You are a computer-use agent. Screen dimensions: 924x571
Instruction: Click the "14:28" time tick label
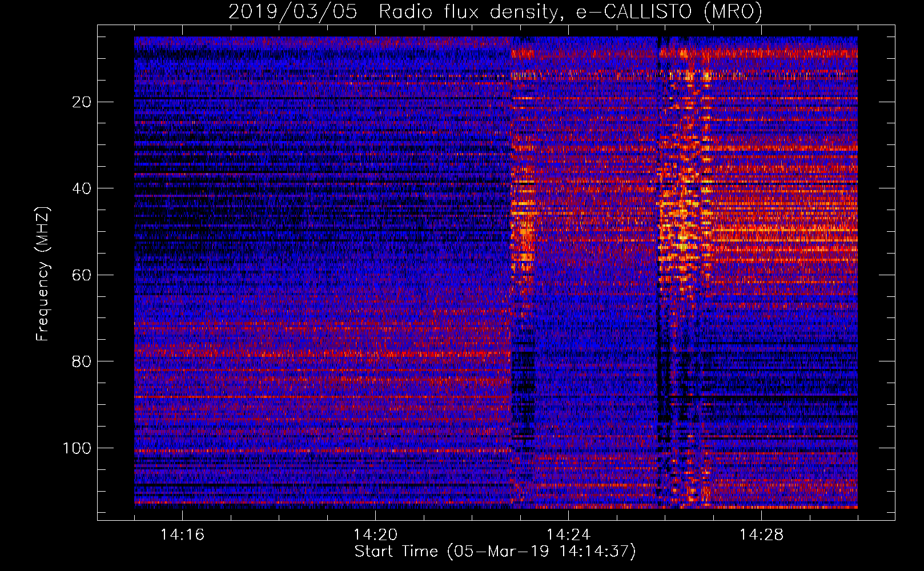[761, 535]
